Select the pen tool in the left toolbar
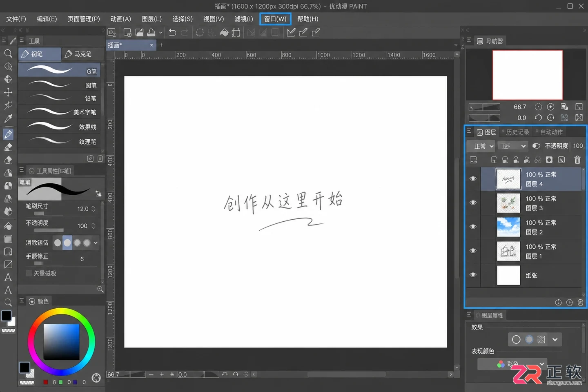The image size is (588, 392). click(8, 134)
